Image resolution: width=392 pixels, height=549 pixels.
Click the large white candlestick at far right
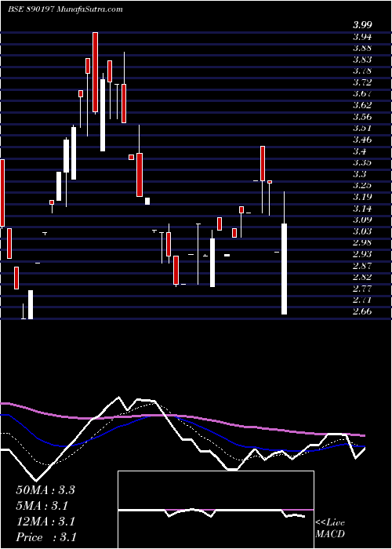click(x=284, y=269)
